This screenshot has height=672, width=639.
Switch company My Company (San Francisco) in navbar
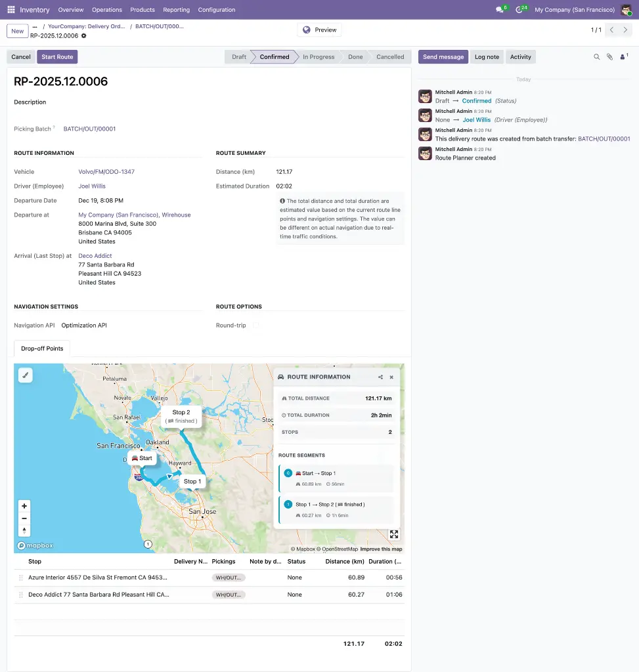(x=574, y=9)
